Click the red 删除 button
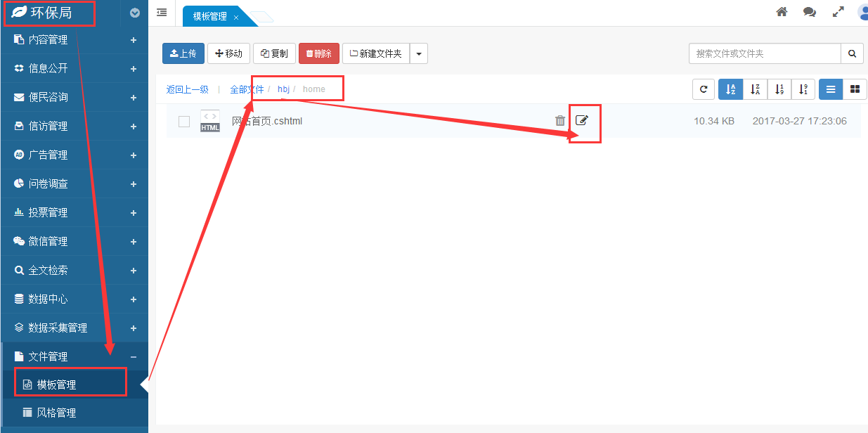 (318, 53)
